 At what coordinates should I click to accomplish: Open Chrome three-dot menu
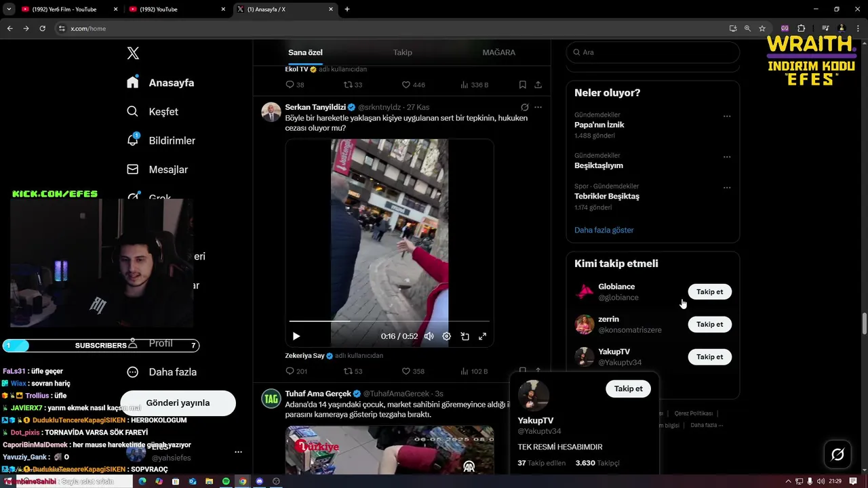click(859, 28)
